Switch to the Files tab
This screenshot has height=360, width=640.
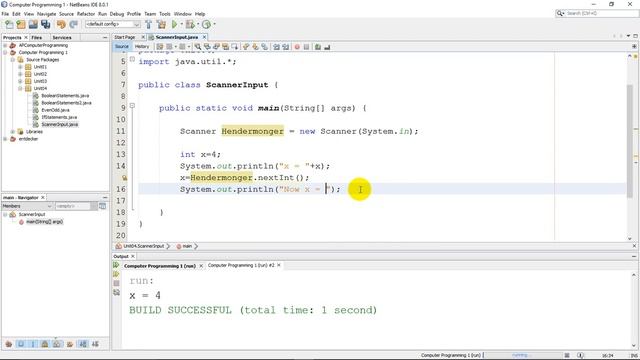pyautogui.click(x=37, y=38)
